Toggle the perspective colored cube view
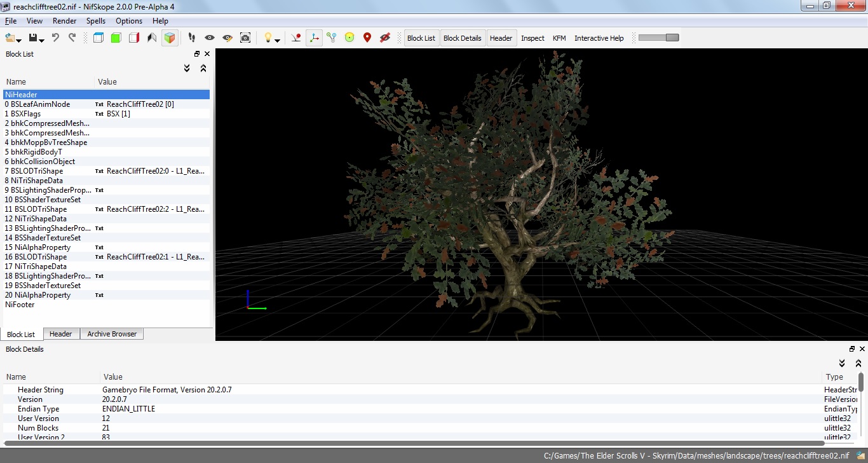Image resolution: width=868 pixels, height=463 pixels. 169,38
